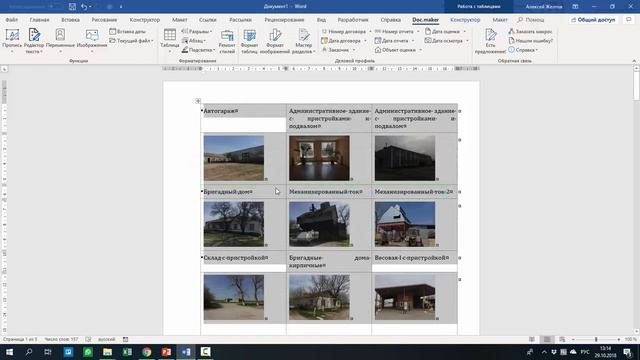The height and width of the screenshot is (360, 640).
Task: Click the table move handle at the table corner
Action: pyautogui.click(x=198, y=101)
